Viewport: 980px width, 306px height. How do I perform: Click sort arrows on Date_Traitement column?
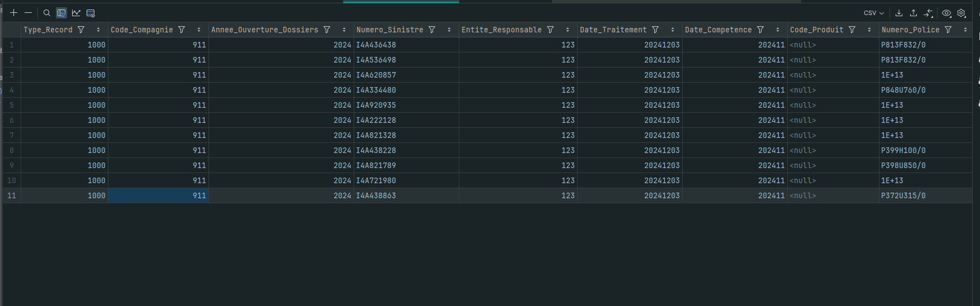673,30
